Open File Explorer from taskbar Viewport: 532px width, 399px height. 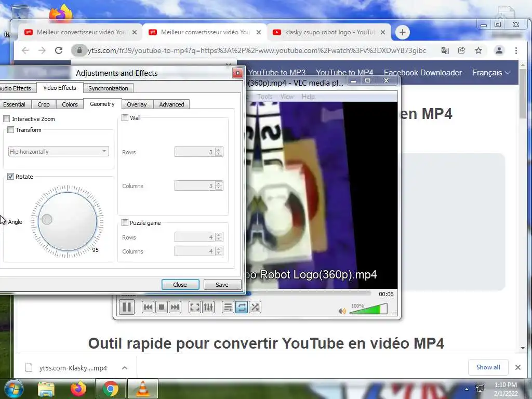pos(46,389)
